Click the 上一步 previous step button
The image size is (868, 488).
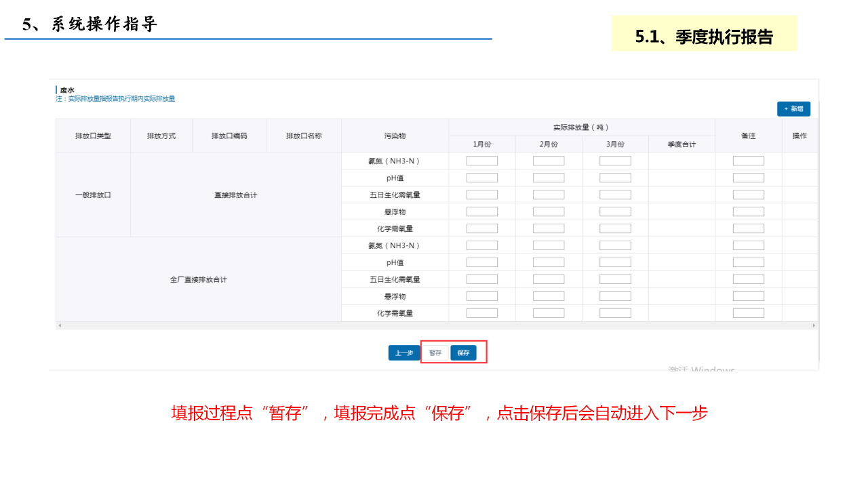point(404,353)
